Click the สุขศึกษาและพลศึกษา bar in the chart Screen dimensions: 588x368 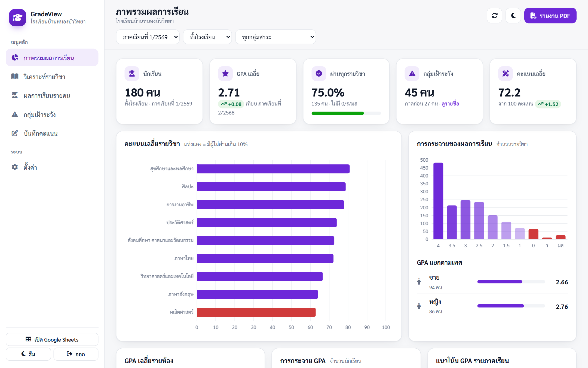273,169
